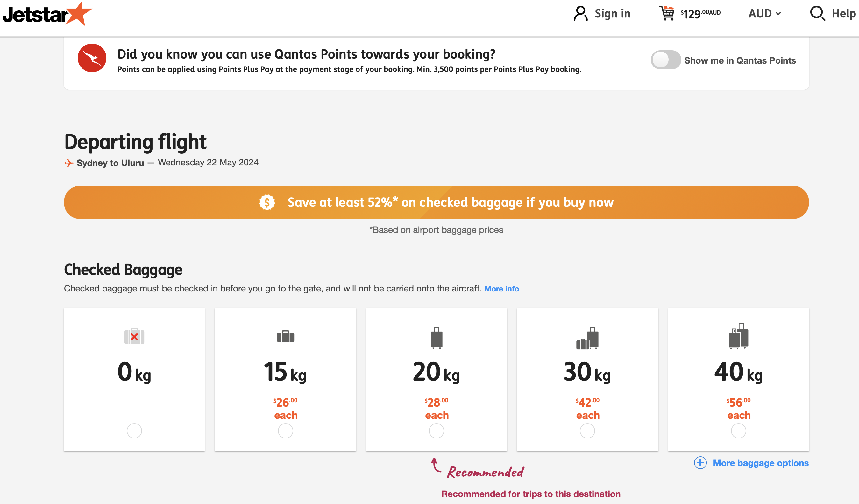Click the plus icon for more baggage

coord(700,463)
